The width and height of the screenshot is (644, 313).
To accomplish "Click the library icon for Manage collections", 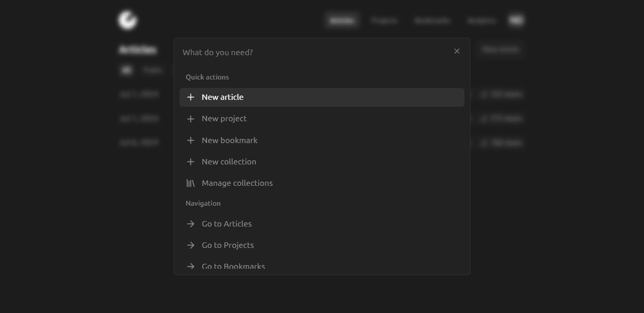I will pos(190,183).
